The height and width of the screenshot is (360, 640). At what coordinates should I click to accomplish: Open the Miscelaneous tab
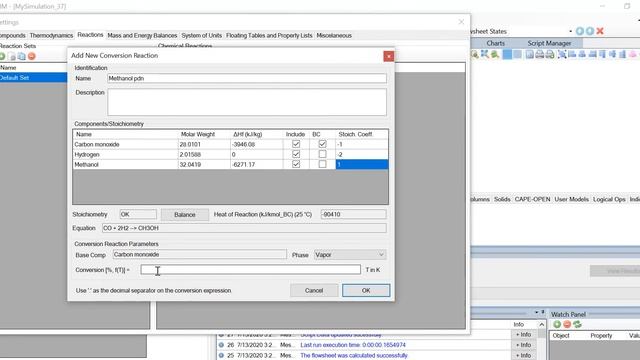tap(334, 36)
